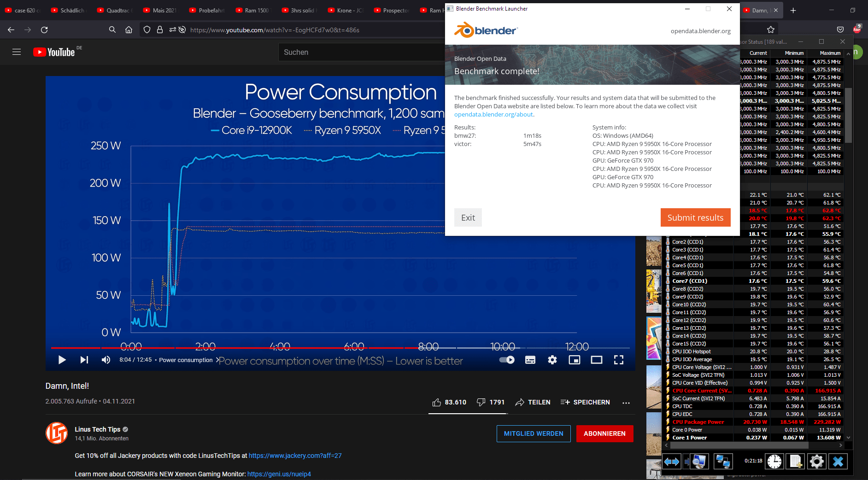
Task: Open HWiNFO remote network monitors button
Action: pyautogui.click(x=722, y=461)
